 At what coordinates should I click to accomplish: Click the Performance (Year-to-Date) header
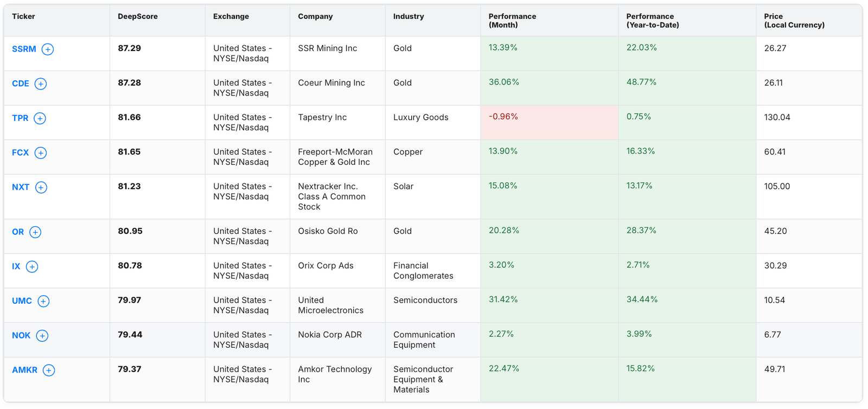(652, 21)
